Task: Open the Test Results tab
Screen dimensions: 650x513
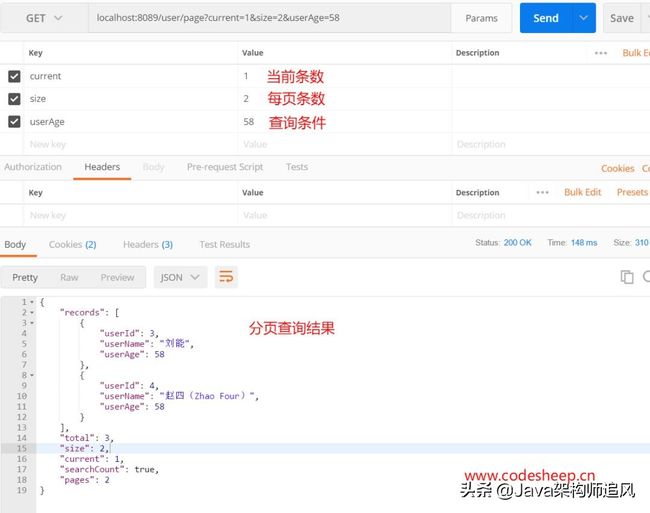Action: point(225,244)
